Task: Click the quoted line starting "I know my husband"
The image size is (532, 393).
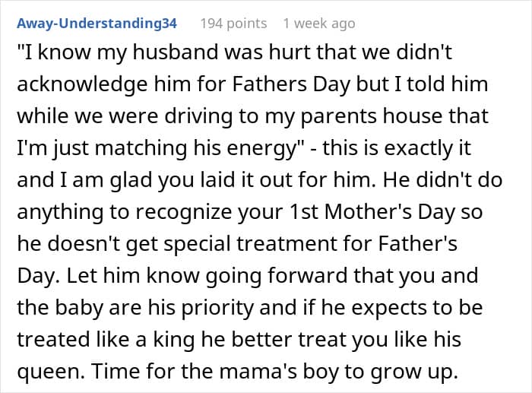Action: [x=234, y=52]
